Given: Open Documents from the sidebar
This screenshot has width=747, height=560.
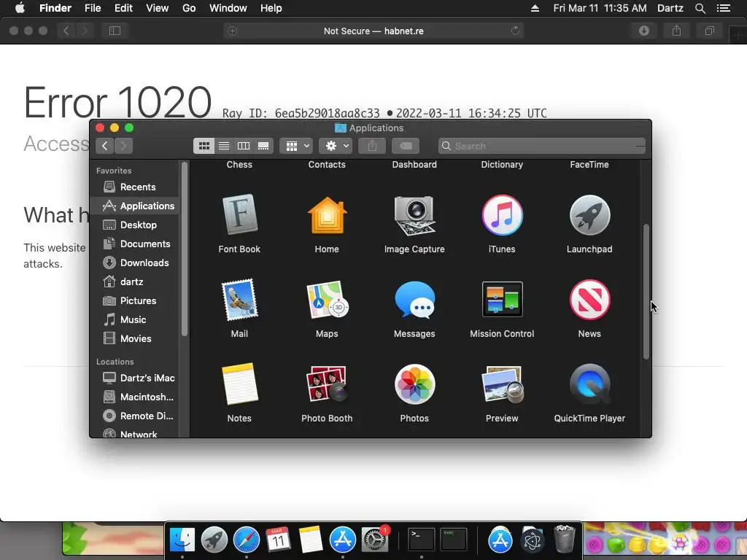Looking at the screenshot, I should [x=134, y=244].
